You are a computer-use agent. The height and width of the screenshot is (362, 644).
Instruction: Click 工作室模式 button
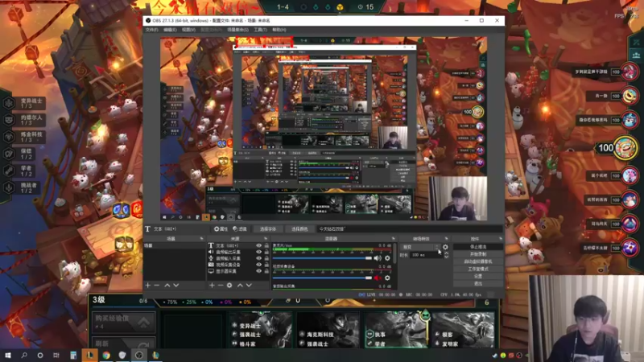coord(478,269)
